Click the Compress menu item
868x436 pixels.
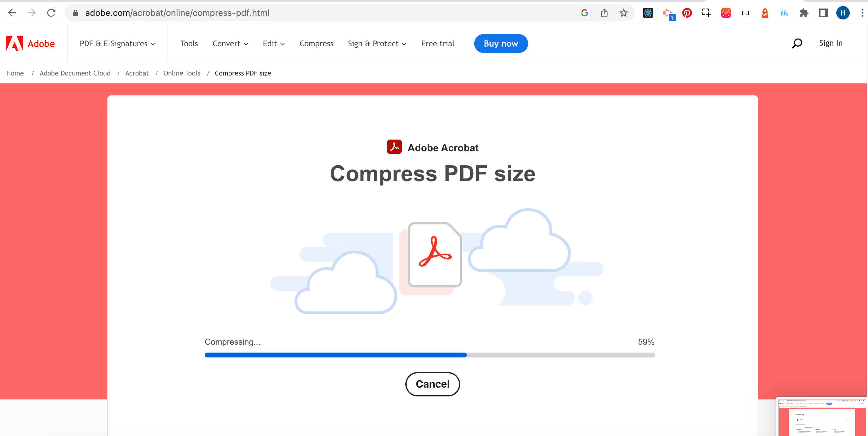pos(316,43)
